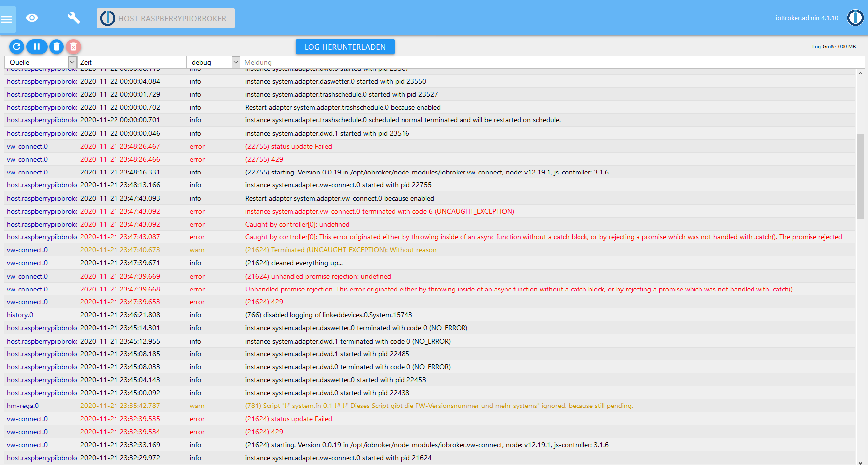The width and height of the screenshot is (868, 465).
Task: Click 'Caught by controller[0]: undefined' message
Action: tap(297, 224)
